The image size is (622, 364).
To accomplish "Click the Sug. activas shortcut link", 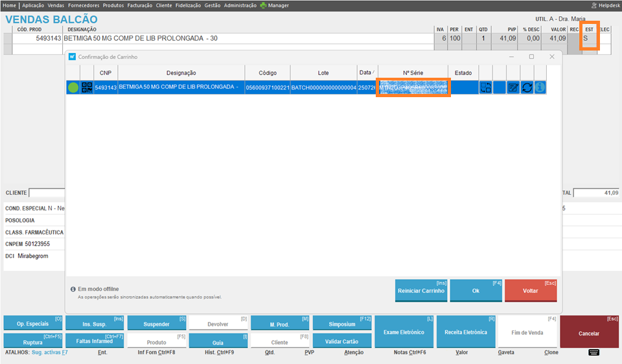I will [49, 352].
